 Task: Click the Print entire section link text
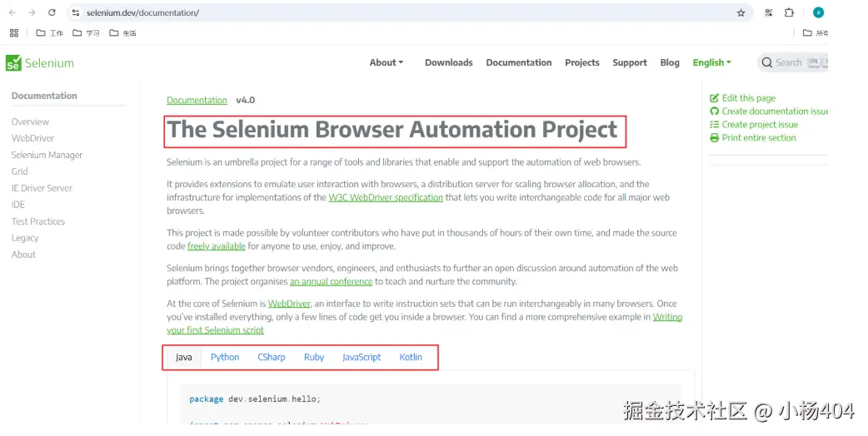point(759,137)
